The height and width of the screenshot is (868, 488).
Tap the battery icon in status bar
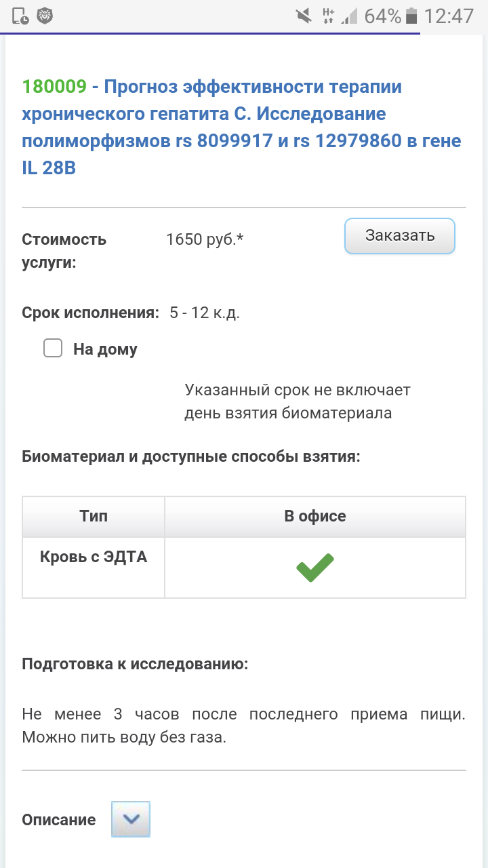[x=411, y=16]
